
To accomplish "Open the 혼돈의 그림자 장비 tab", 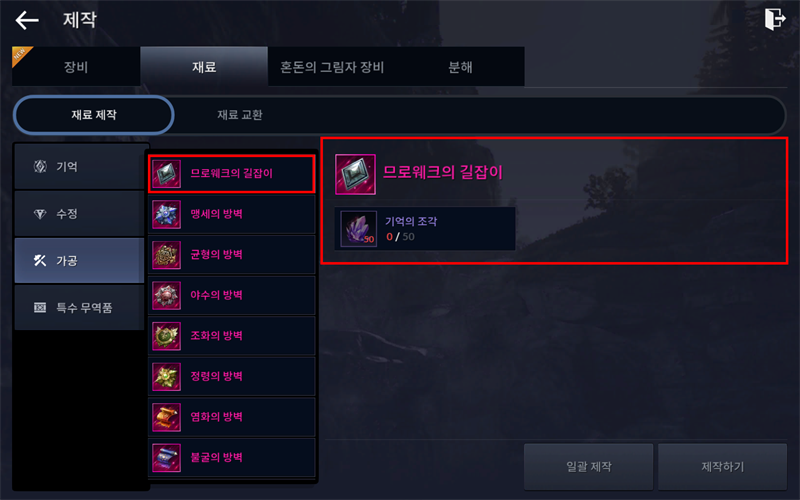I will 332,67.
